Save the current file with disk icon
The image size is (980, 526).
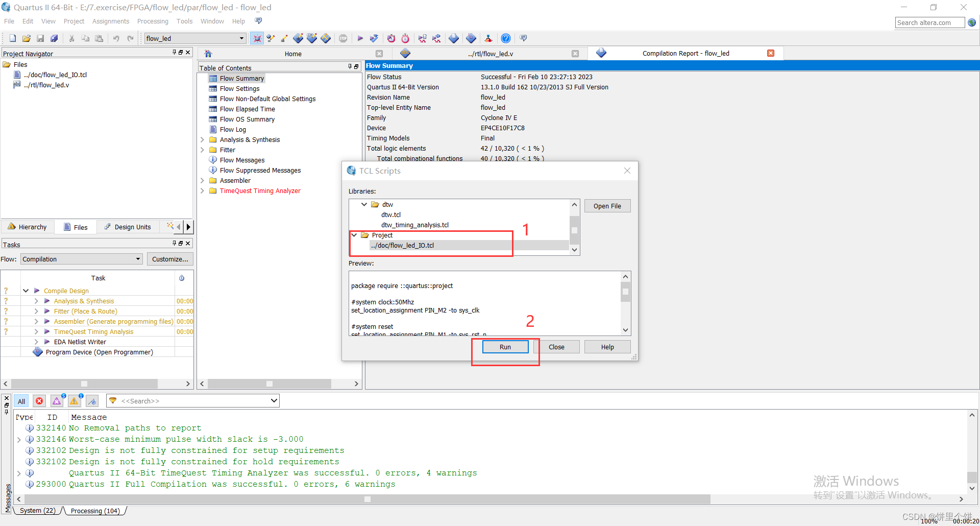40,38
